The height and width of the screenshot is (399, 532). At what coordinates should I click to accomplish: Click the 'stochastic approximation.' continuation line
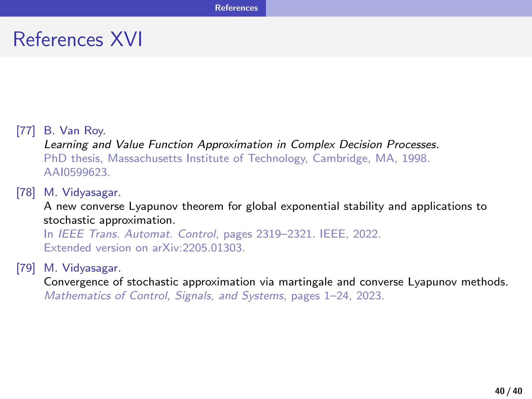click(109, 220)
